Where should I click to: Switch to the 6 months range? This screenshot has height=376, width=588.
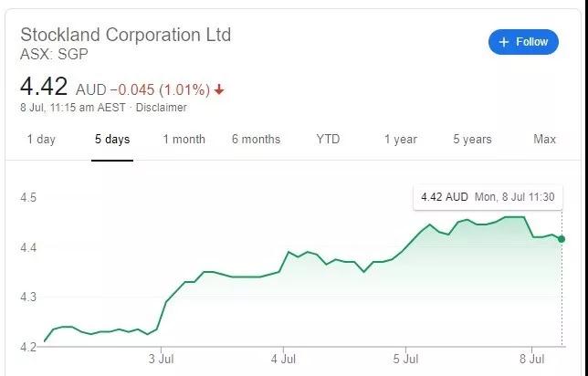click(256, 140)
